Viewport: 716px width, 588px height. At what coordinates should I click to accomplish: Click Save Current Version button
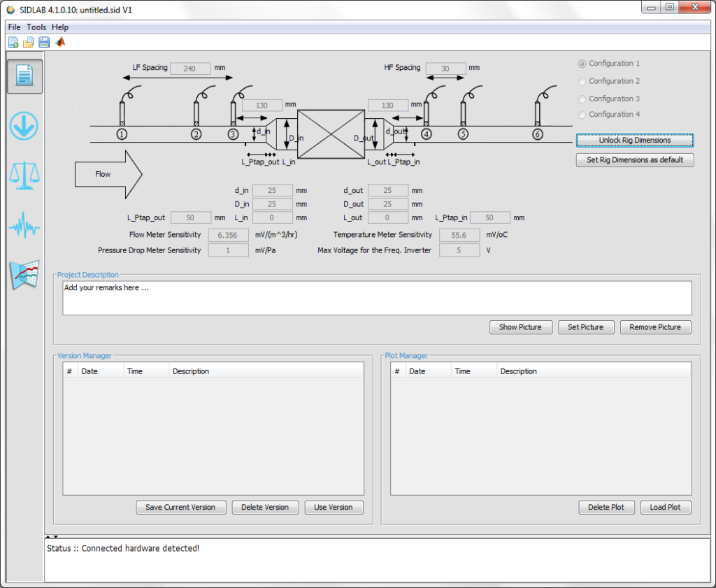click(181, 507)
